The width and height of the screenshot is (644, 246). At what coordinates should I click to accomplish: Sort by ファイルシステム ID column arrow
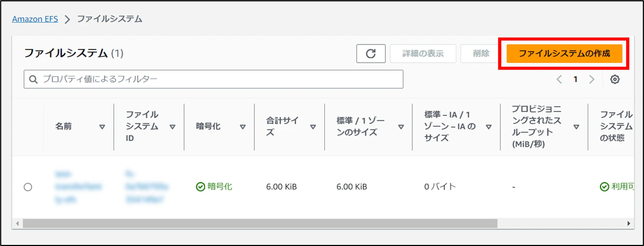173,127
